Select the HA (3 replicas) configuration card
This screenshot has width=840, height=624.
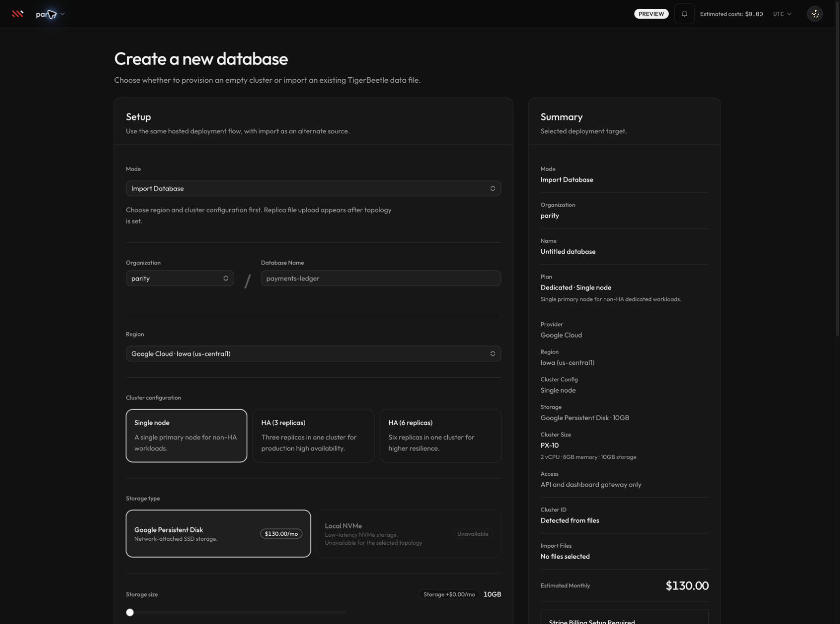313,436
